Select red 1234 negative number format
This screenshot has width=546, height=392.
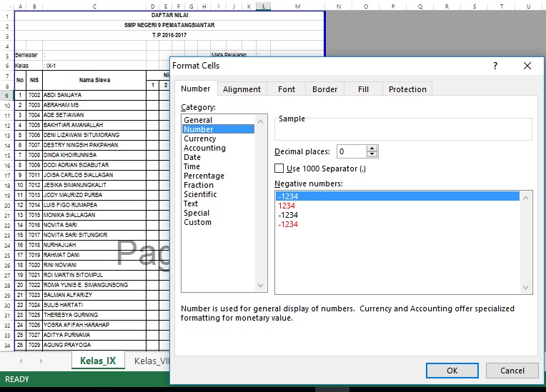tap(397, 206)
